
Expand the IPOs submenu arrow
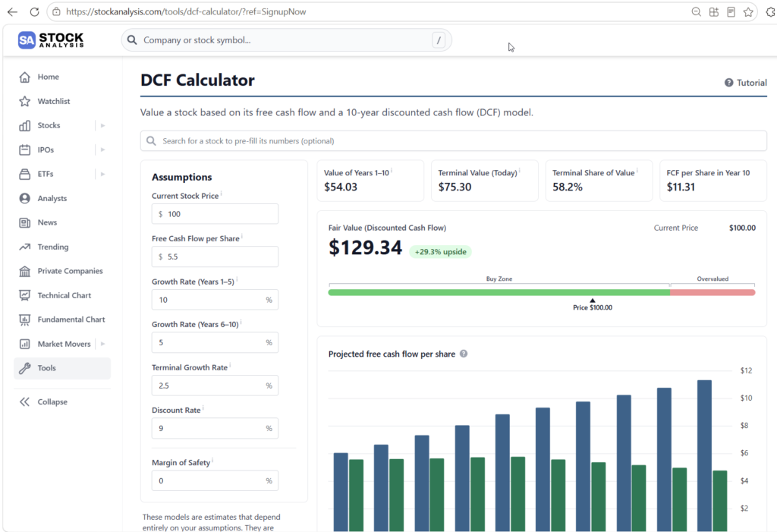[x=102, y=150]
